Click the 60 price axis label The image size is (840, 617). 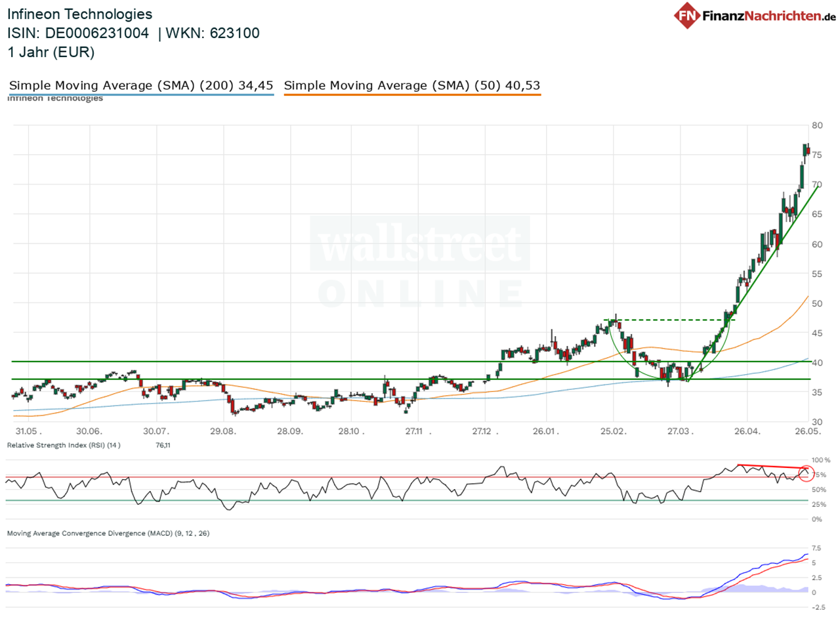click(x=818, y=244)
